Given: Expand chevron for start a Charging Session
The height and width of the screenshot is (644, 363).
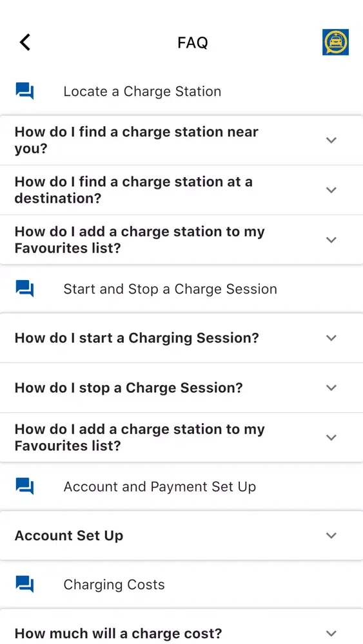Looking at the screenshot, I should click(331, 337).
